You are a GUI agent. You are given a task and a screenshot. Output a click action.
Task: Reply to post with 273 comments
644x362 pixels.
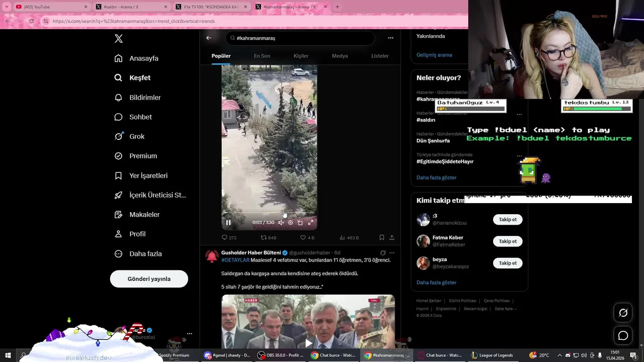tap(229, 237)
